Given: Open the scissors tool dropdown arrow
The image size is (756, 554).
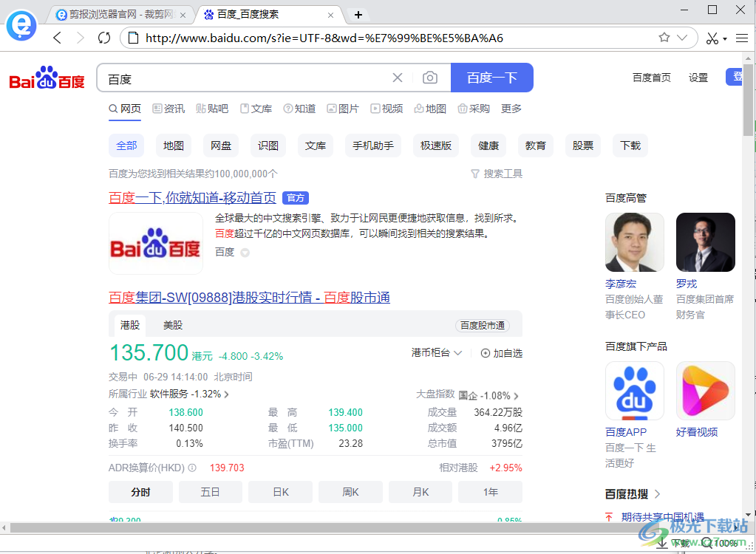Looking at the screenshot, I should 725,39.
